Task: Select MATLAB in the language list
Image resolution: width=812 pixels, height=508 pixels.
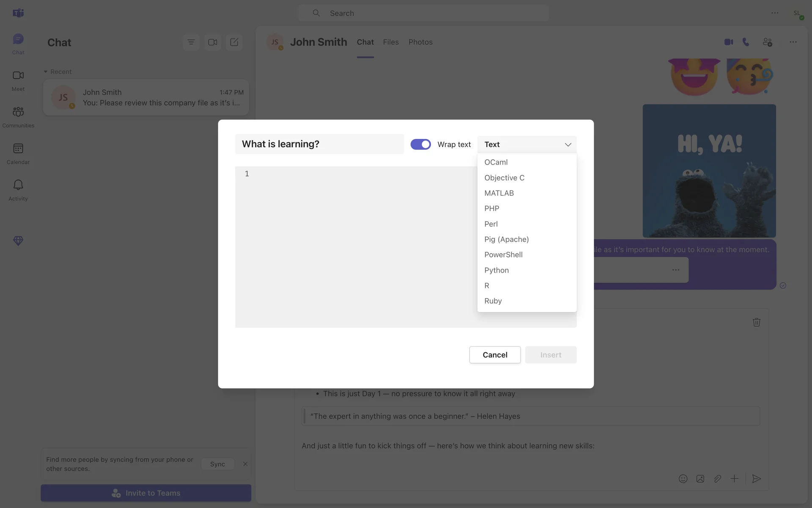Action: [499, 193]
